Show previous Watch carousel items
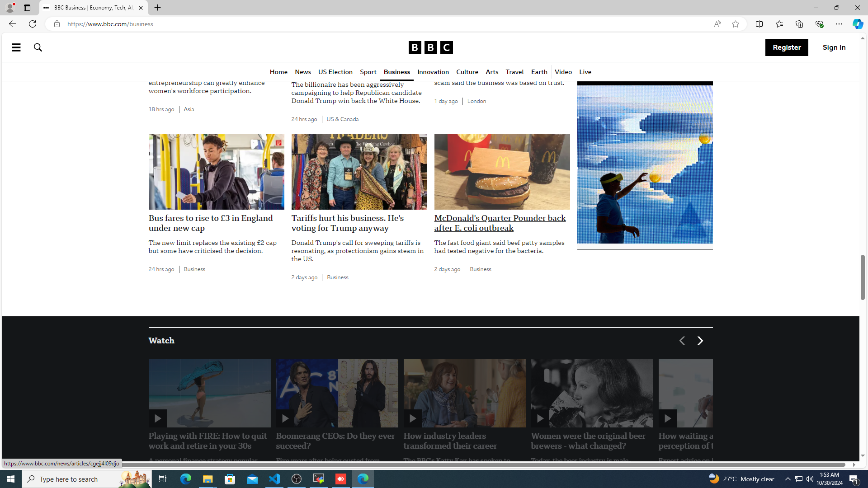This screenshot has width=868, height=488. coord(682,341)
